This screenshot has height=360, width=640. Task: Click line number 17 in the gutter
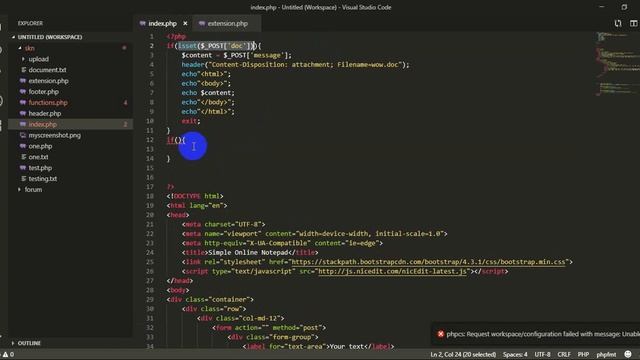150,187
